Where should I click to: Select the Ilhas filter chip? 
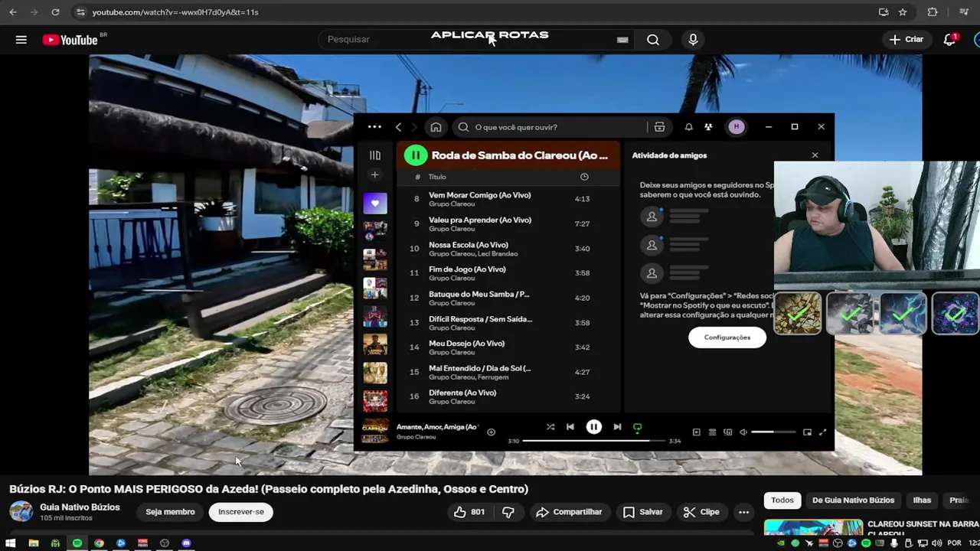(x=922, y=500)
